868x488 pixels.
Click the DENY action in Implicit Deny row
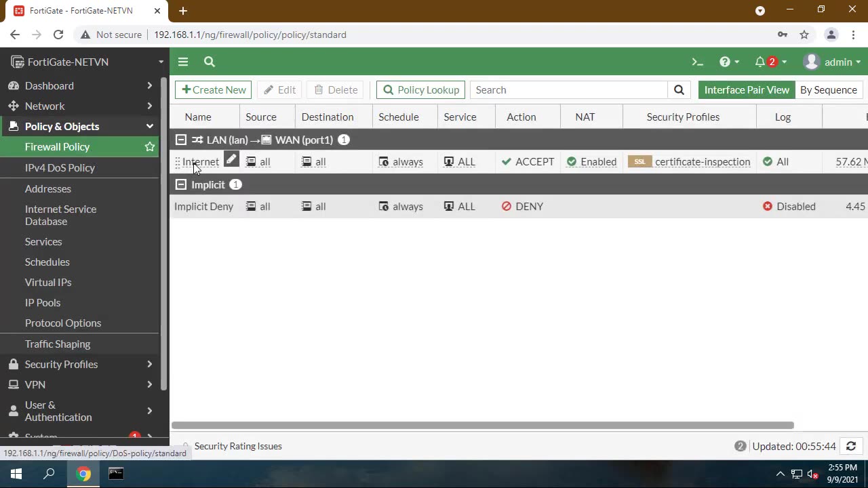tap(522, 206)
